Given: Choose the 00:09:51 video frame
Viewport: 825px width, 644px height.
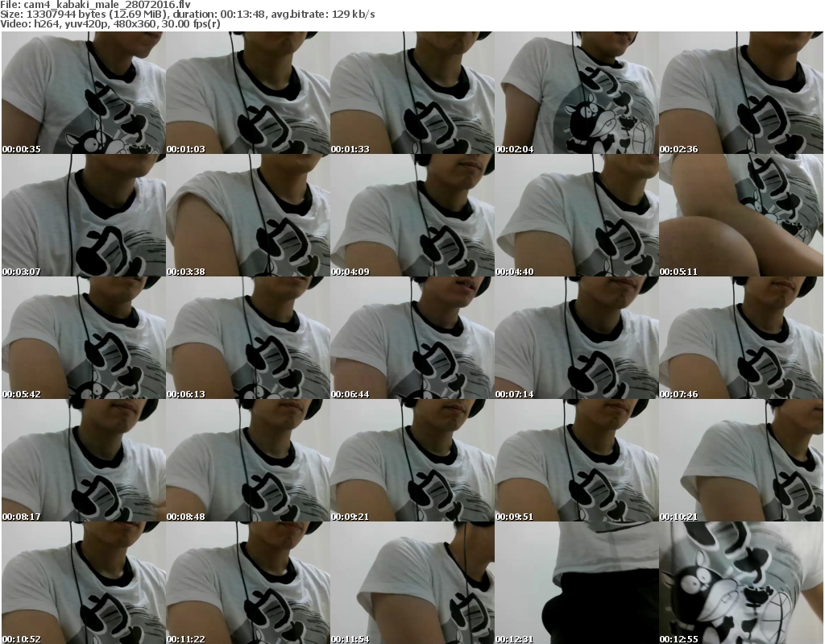Looking at the screenshot, I should pos(576,460).
